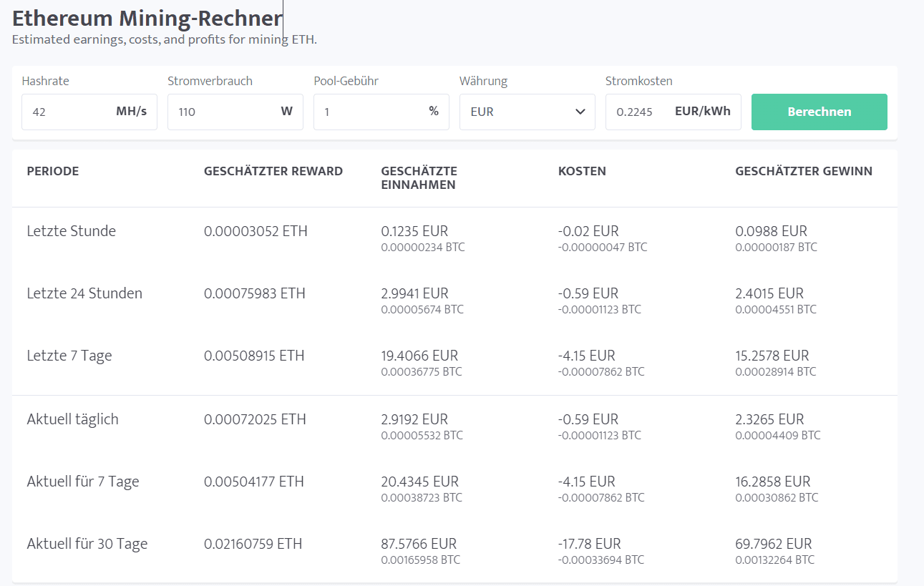Click the PERIODE column header
The height and width of the screenshot is (586, 924).
pos(53,171)
